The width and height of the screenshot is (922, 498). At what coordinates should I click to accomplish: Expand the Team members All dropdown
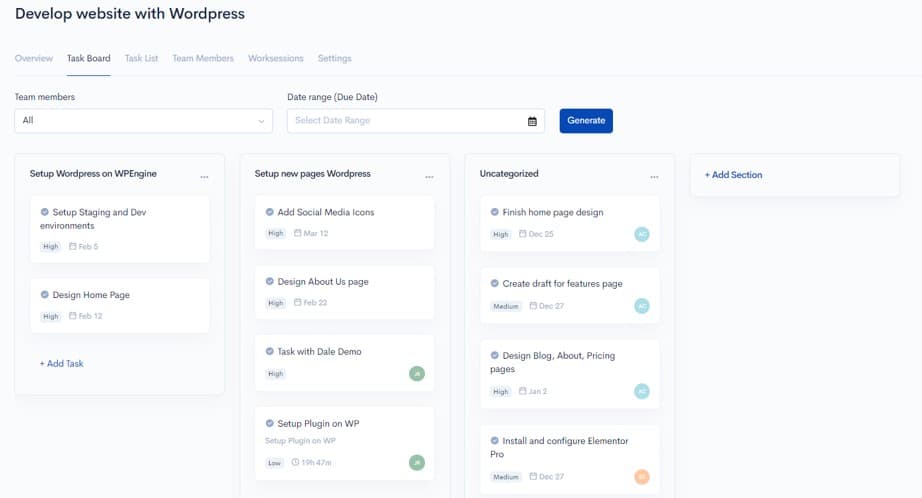(143, 121)
